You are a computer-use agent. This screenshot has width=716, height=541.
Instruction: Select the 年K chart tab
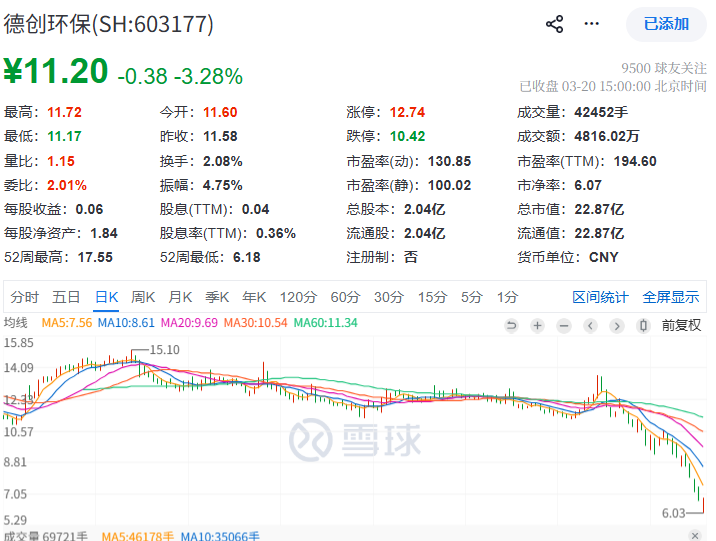click(x=254, y=297)
